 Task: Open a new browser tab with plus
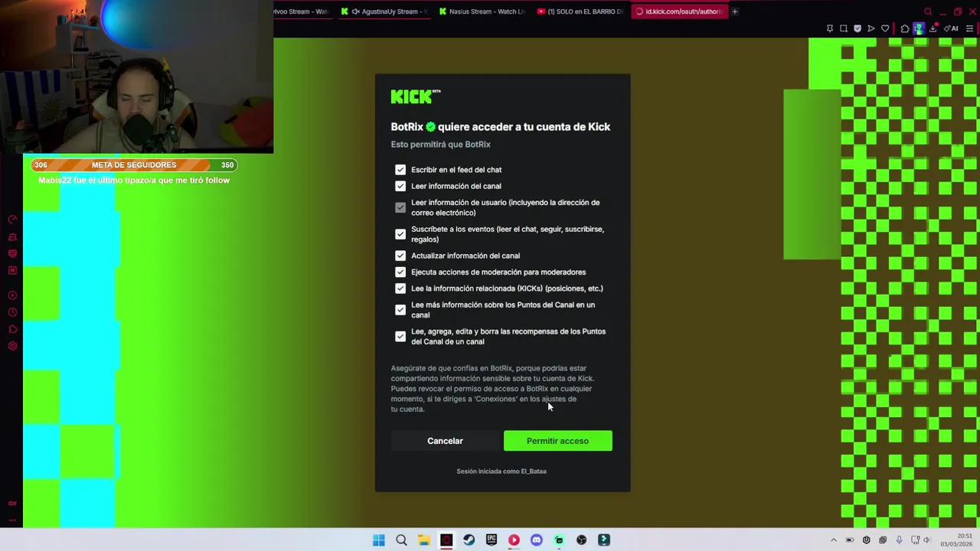pyautogui.click(x=734, y=11)
